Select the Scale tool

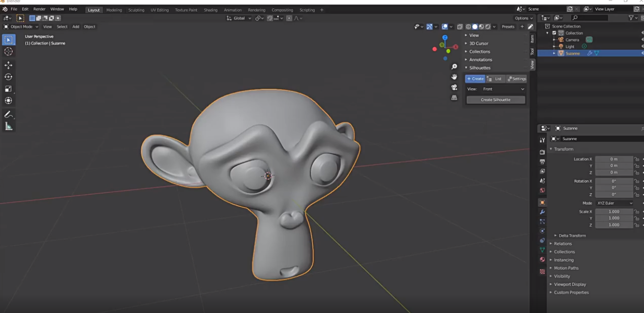coord(8,89)
